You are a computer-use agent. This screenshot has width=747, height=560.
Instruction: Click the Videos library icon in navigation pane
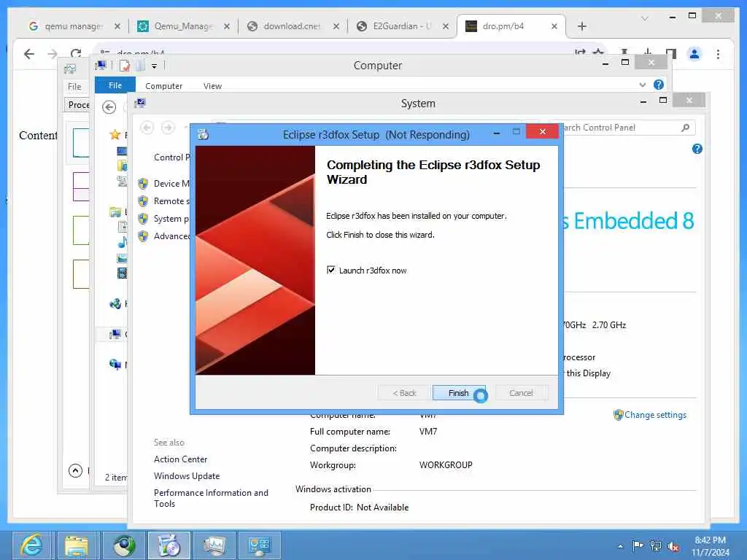[122, 273]
